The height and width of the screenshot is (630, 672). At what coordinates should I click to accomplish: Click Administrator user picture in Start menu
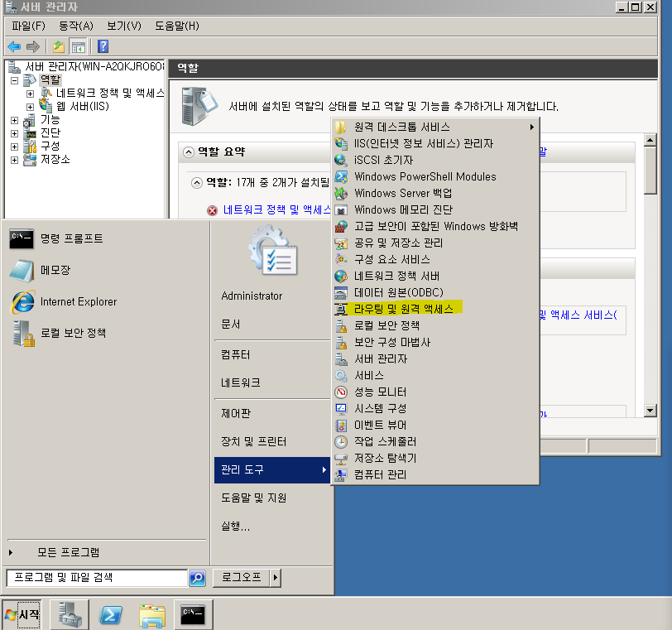click(x=273, y=251)
